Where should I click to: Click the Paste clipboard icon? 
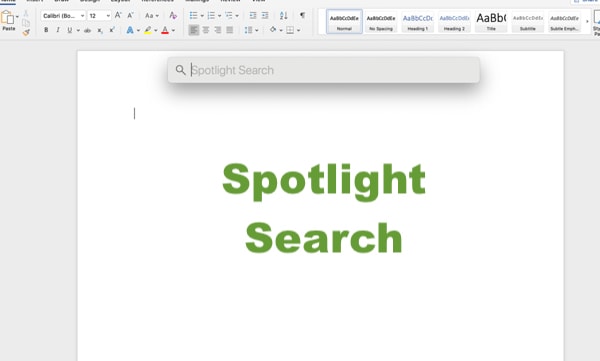[7, 18]
